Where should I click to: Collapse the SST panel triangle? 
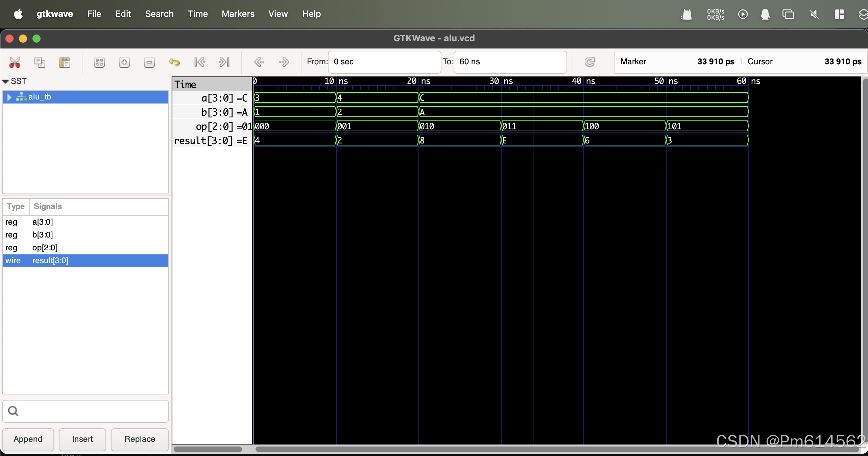point(5,82)
